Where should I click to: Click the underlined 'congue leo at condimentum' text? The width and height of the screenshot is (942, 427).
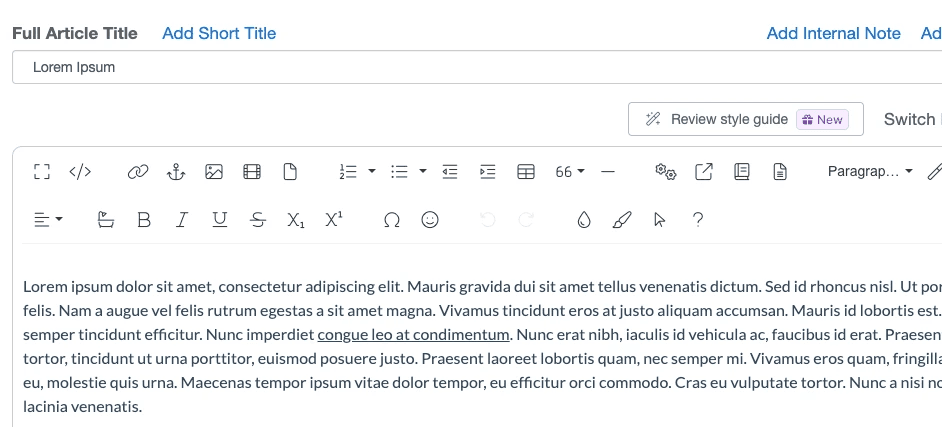(x=413, y=335)
